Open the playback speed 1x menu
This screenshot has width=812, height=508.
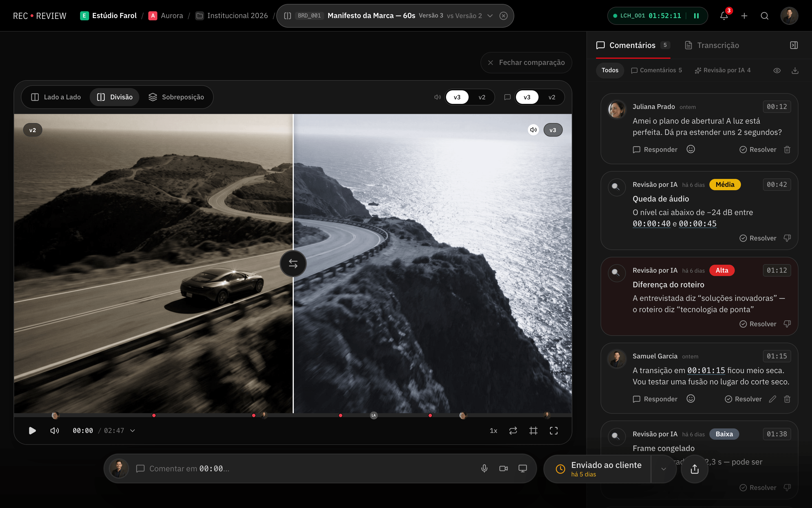pyautogui.click(x=493, y=431)
